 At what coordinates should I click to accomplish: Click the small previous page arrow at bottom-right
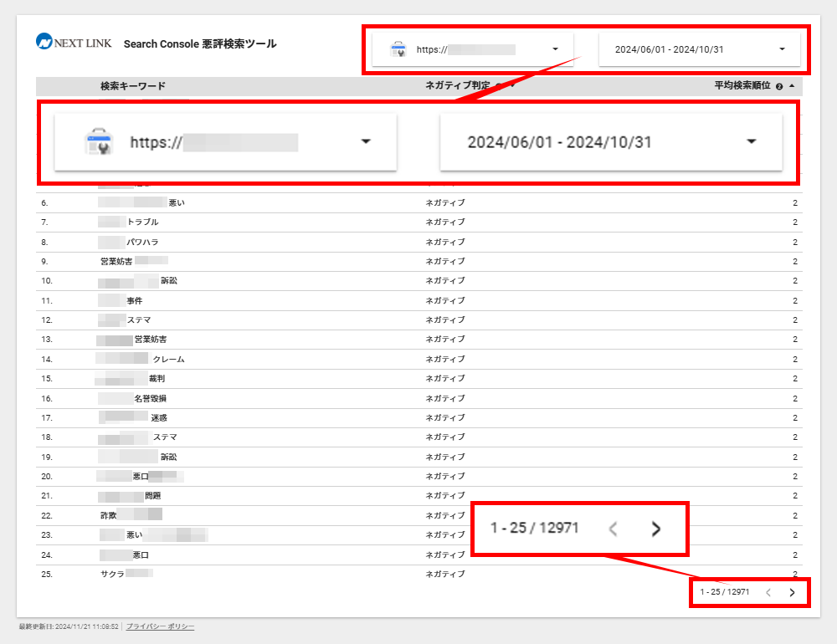[x=768, y=592]
